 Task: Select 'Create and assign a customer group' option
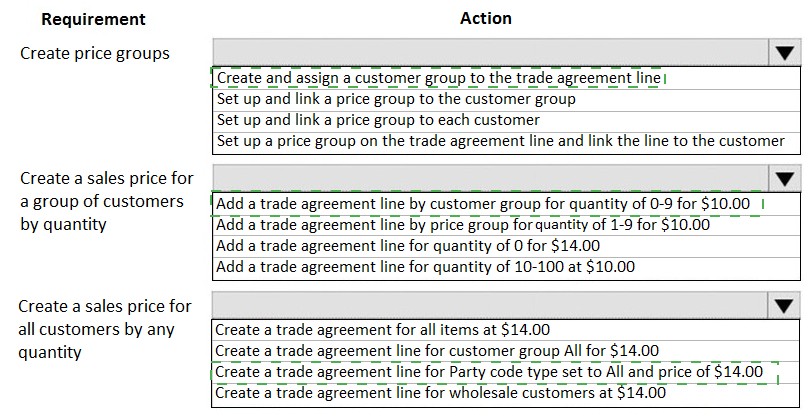click(439, 77)
